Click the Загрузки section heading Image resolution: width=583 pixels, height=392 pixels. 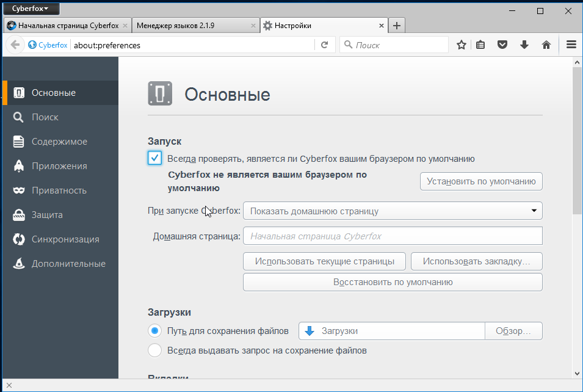[169, 312]
